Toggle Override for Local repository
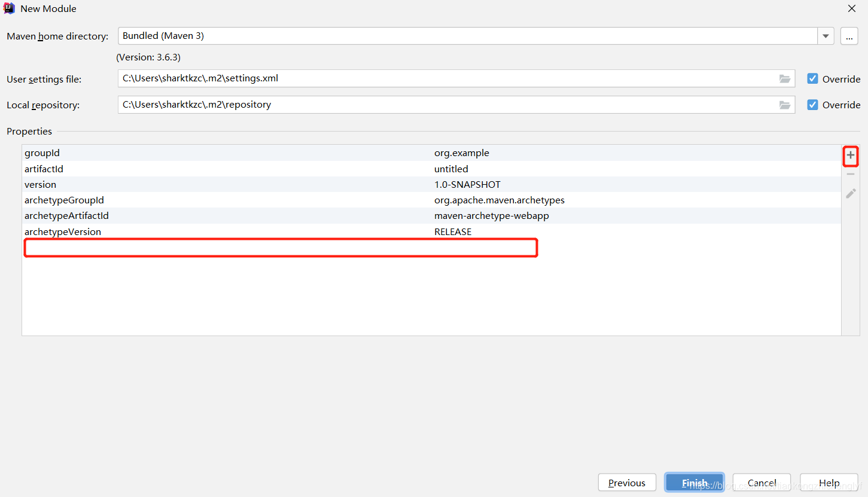The height and width of the screenshot is (497, 868). pos(812,105)
